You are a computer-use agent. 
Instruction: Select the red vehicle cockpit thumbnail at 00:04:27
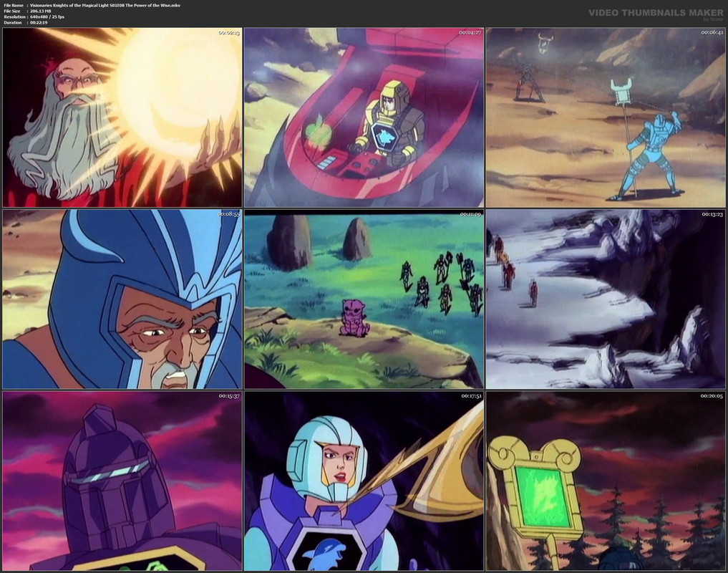pyautogui.click(x=364, y=117)
